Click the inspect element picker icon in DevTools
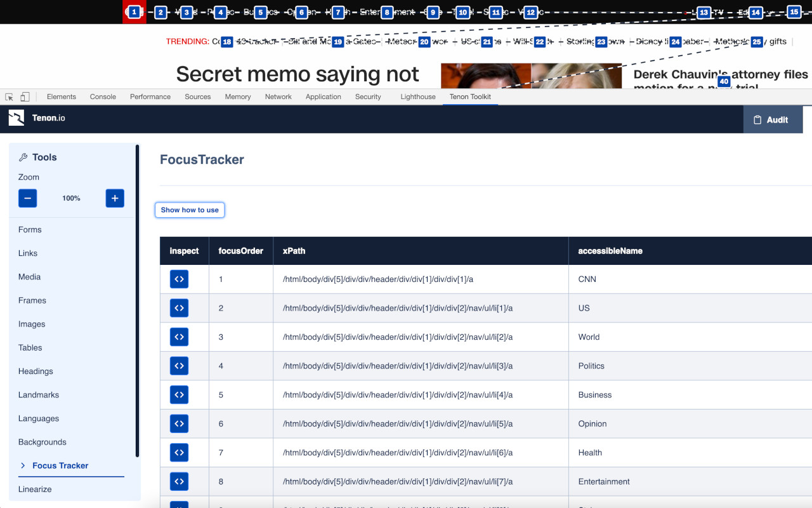 pos(10,97)
